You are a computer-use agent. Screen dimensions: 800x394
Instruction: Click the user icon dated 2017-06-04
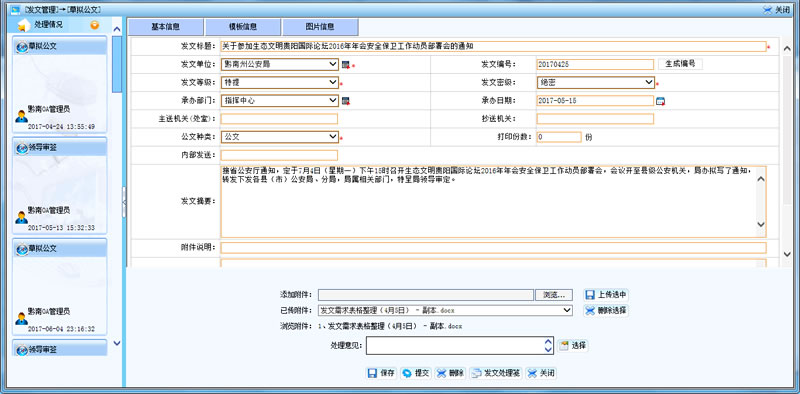[21, 318]
